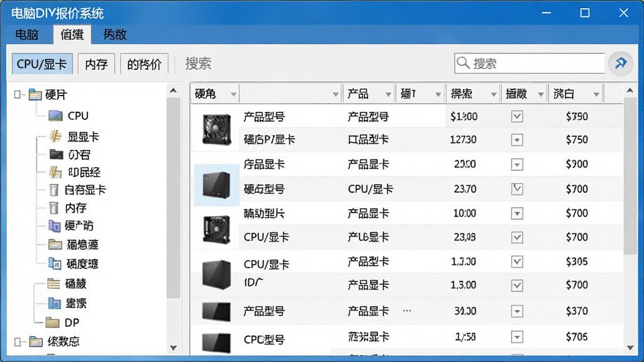Open the DP folder icon in the tree
Screen dimensions: 644x362
coord(52,322)
